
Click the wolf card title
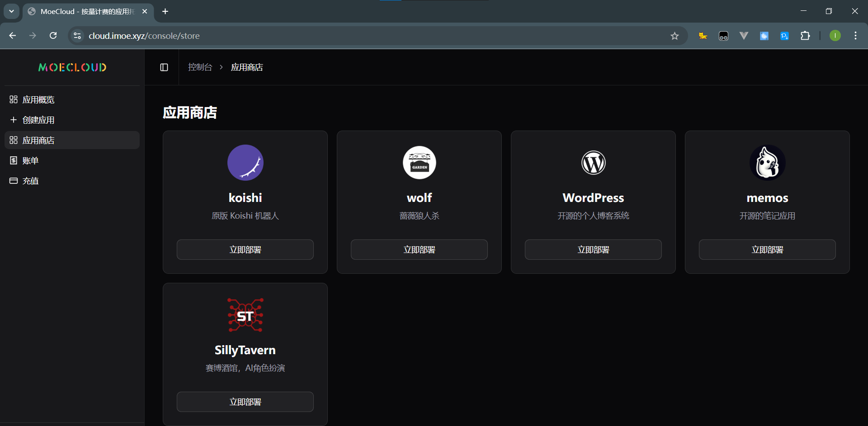click(x=420, y=198)
